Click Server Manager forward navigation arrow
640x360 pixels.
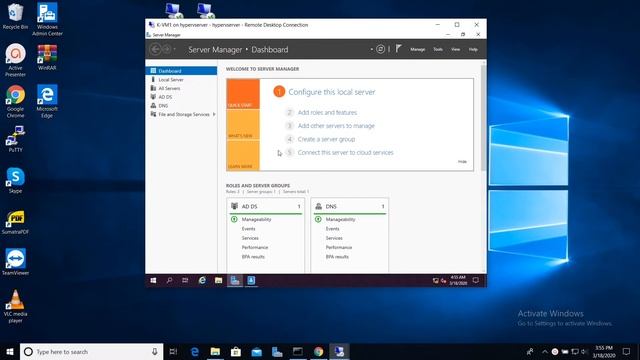pos(167,49)
